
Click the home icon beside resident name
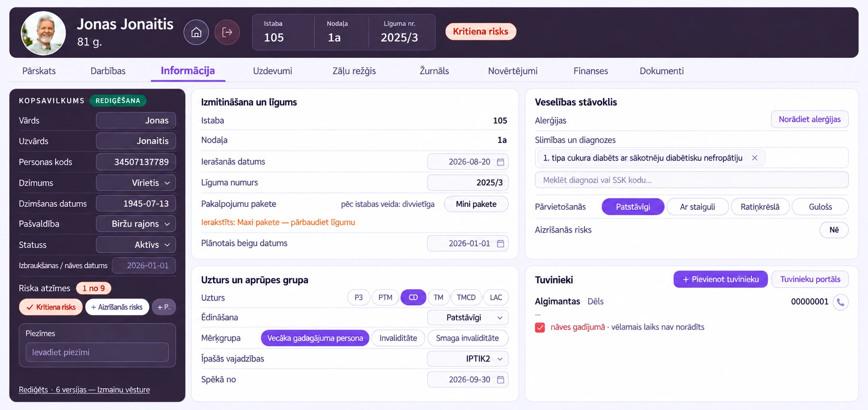tap(196, 32)
